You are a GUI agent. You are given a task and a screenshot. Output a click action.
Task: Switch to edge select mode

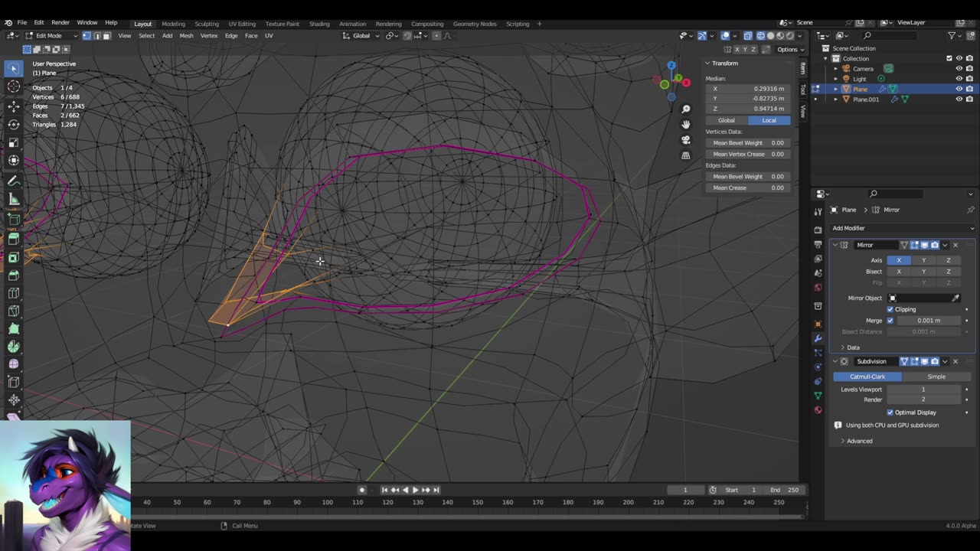point(96,35)
